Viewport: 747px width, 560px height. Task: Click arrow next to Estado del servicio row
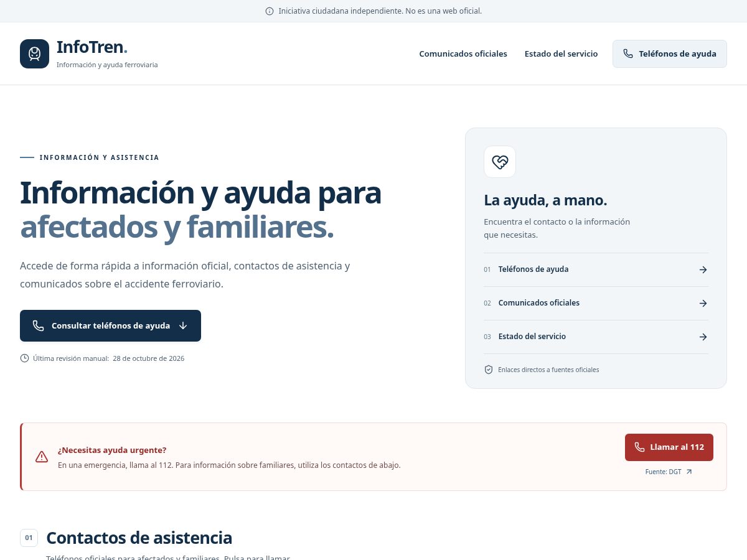point(703,337)
